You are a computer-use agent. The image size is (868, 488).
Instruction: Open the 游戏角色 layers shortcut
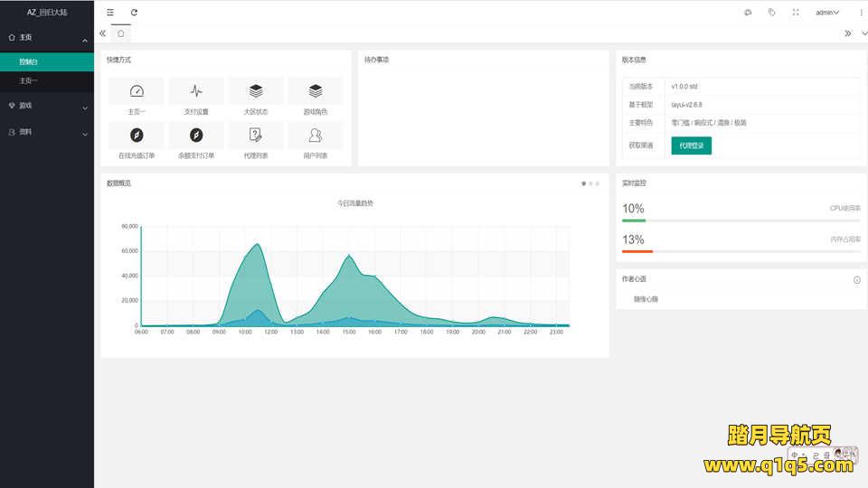coord(315,90)
